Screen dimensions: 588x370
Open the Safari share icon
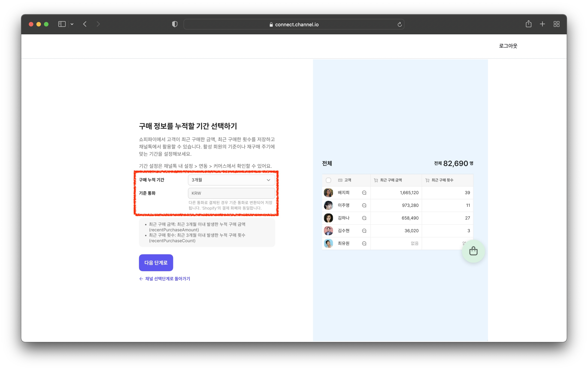pyautogui.click(x=528, y=24)
